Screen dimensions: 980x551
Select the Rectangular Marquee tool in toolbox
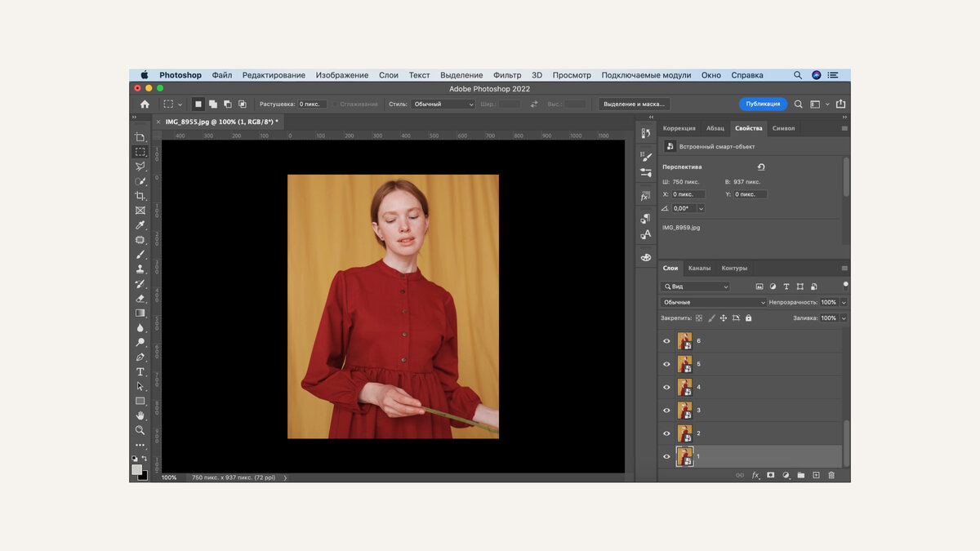pyautogui.click(x=140, y=152)
